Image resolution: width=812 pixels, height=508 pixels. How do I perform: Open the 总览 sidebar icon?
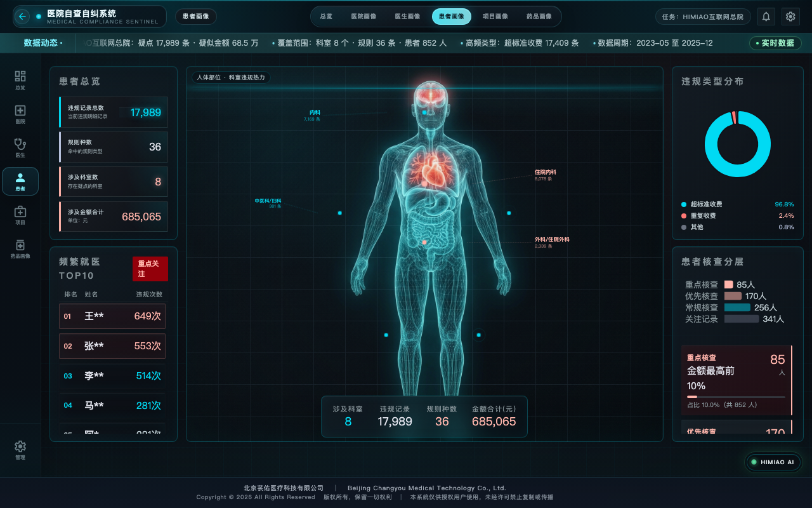tap(20, 80)
